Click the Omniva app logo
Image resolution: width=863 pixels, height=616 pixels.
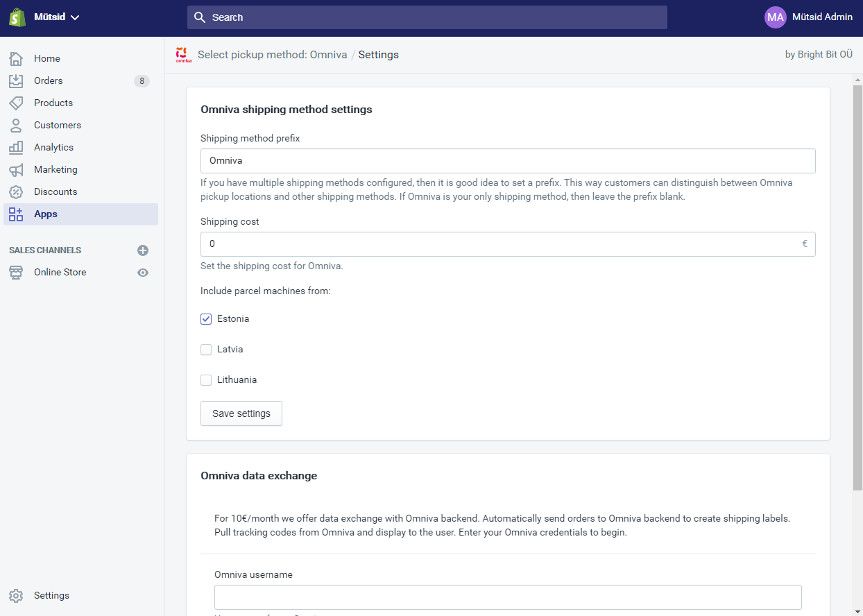183,55
